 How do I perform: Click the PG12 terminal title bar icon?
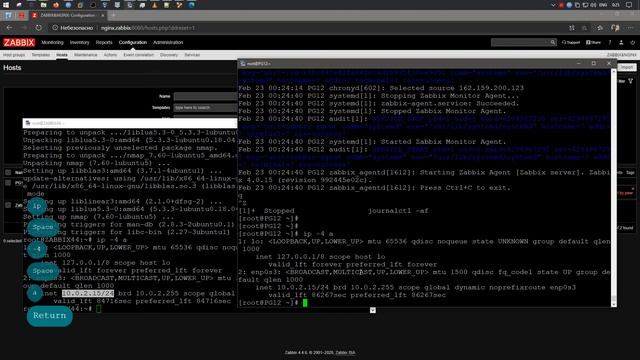[x=243, y=64]
